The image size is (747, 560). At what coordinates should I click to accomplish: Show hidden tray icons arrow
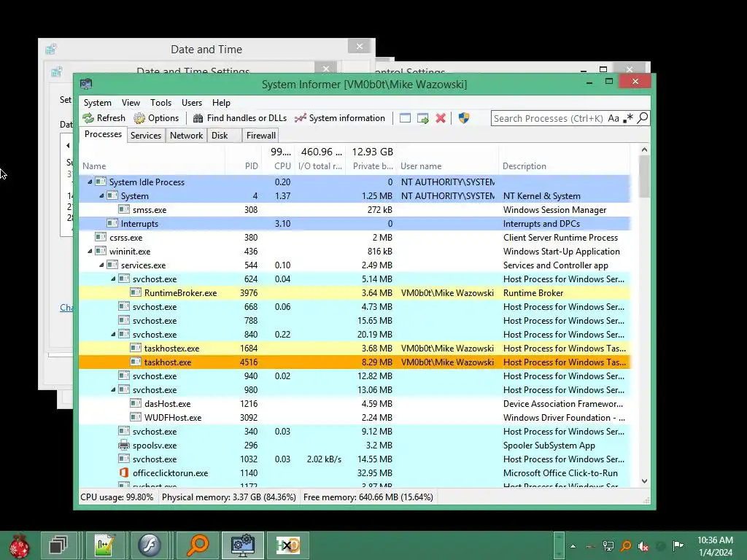[573, 546]
